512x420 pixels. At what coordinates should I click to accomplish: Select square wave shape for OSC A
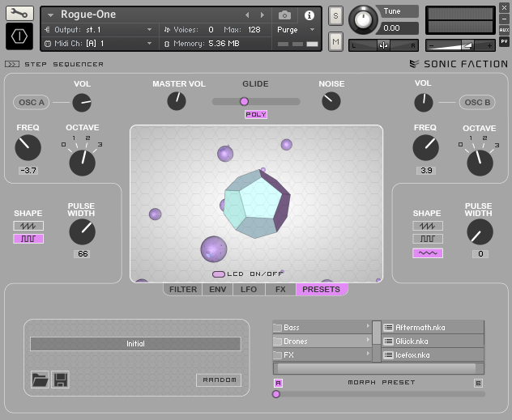[28, 239]
